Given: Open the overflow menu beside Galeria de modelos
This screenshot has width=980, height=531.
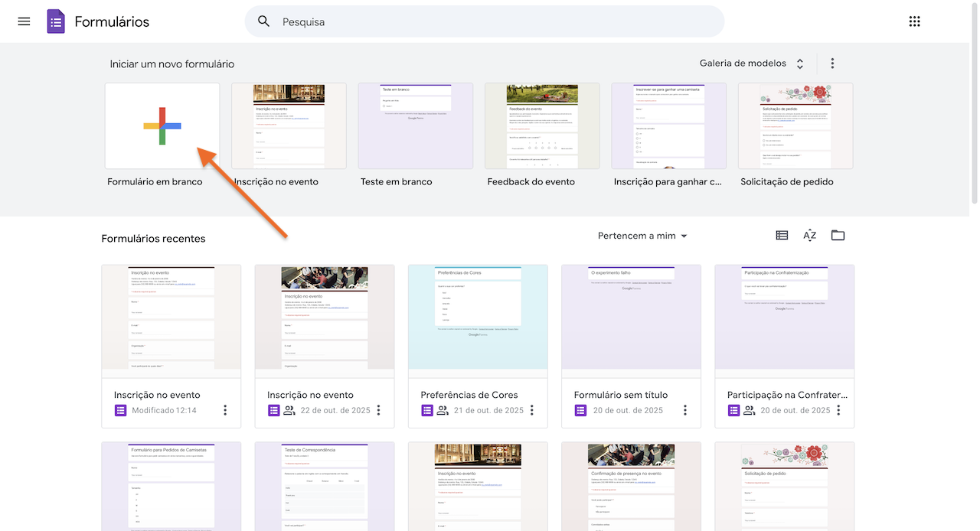Looking at the screenshot, I should click(x=832, y=63).
